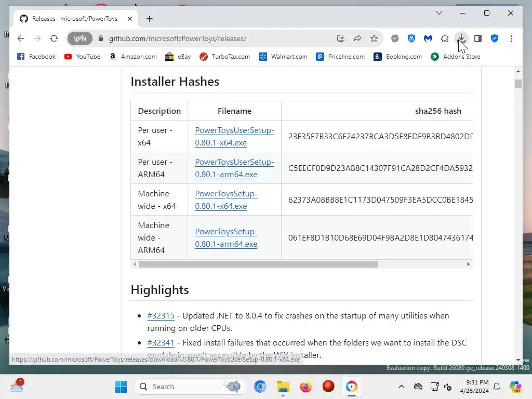The height and width of the screenshot is (399, 532).
Task: Share this page using the share icon
Action: [357, 38]
